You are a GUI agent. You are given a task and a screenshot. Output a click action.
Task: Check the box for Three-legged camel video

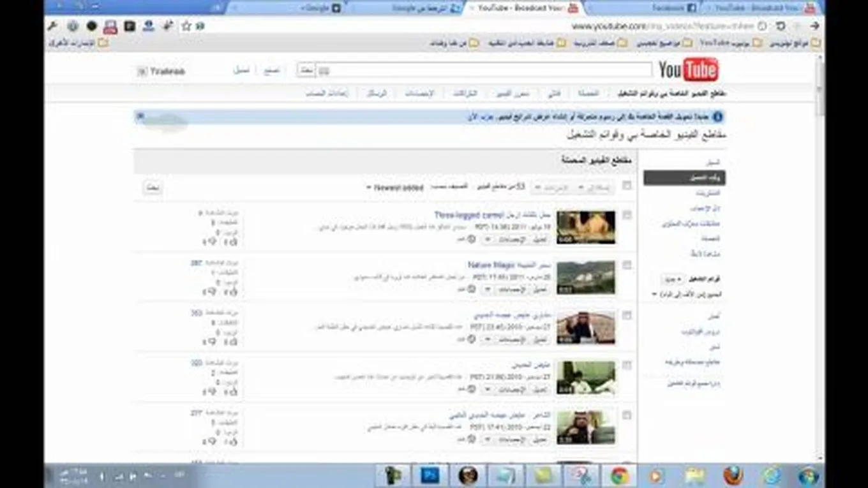click(627, 216)
